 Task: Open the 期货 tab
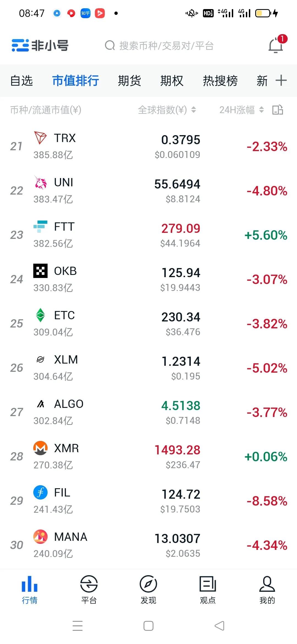[x=129, y=81]
